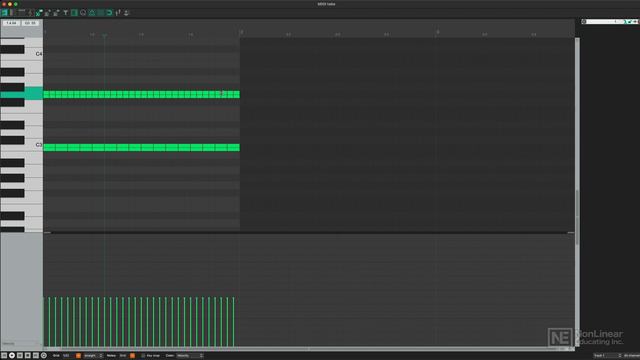Viewport: 640px width, 360px height.
Task: Click the note readout field next to position
Action: [30, 23]
